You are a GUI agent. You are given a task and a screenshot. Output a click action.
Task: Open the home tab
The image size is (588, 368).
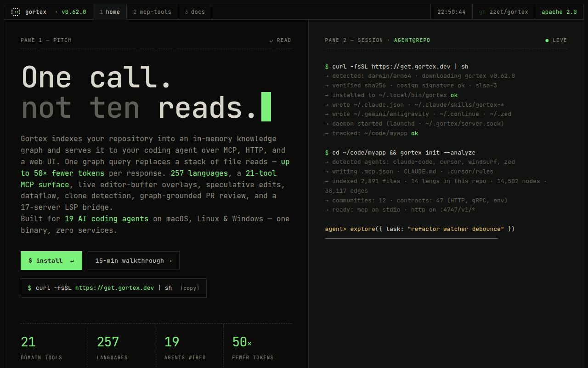(x=110, y=12)
